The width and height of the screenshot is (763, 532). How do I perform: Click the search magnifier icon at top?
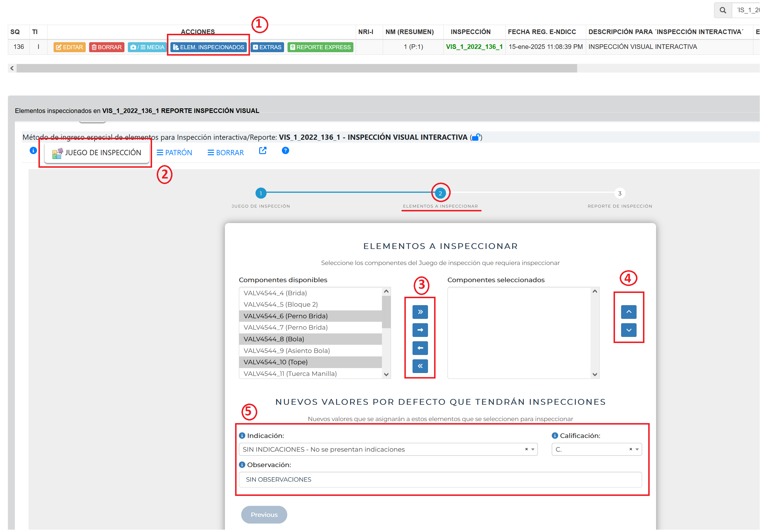click(x=723, y=10)
